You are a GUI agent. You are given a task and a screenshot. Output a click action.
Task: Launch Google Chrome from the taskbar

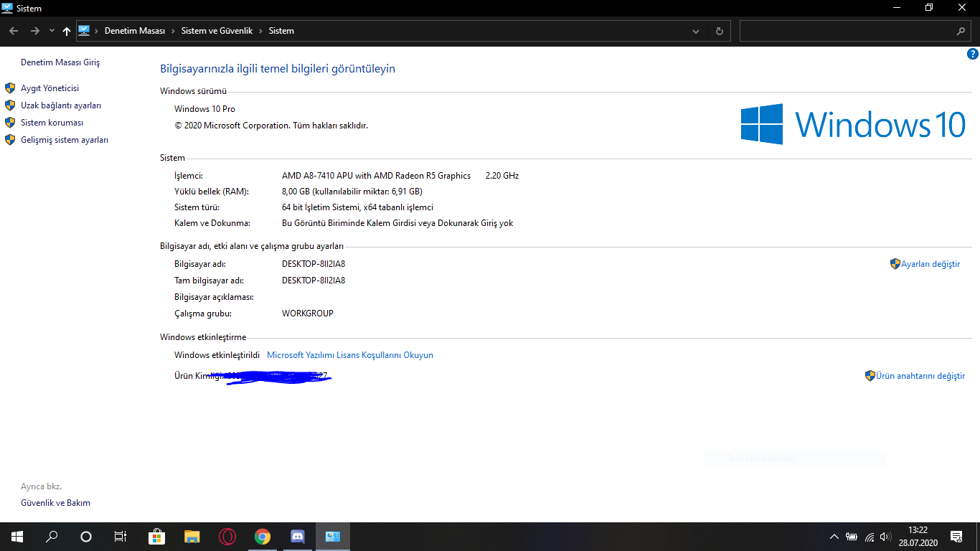263,536
